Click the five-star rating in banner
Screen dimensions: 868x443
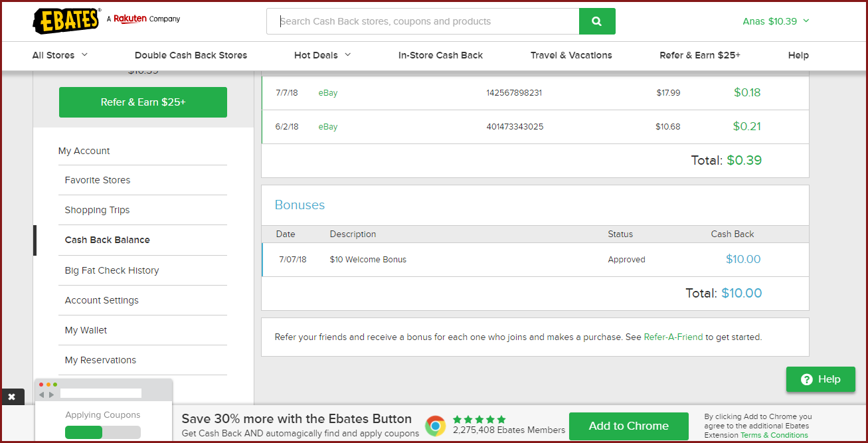479,419
